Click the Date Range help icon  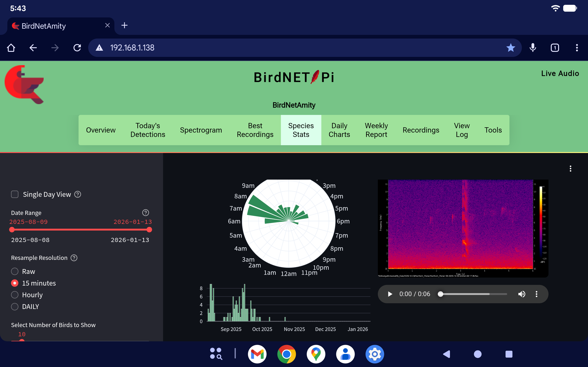[x=145, y=213]
